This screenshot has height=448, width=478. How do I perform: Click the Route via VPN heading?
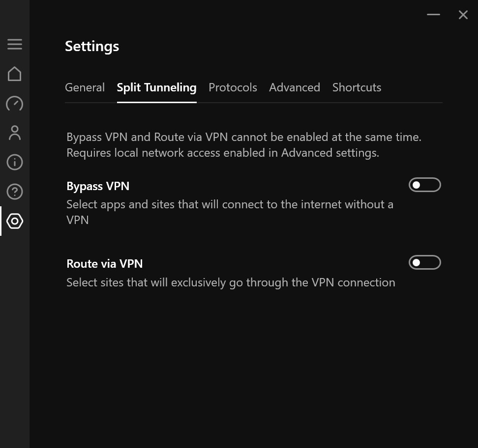105,264
